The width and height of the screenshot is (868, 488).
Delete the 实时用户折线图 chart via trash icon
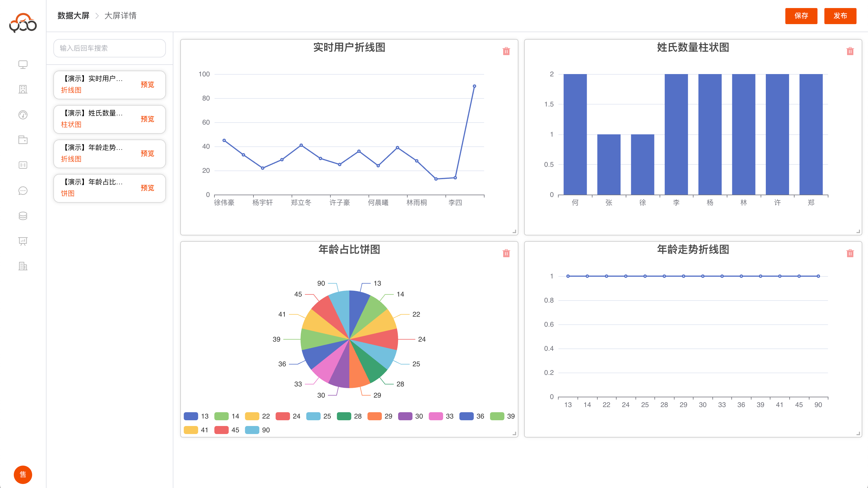[506, 51]
